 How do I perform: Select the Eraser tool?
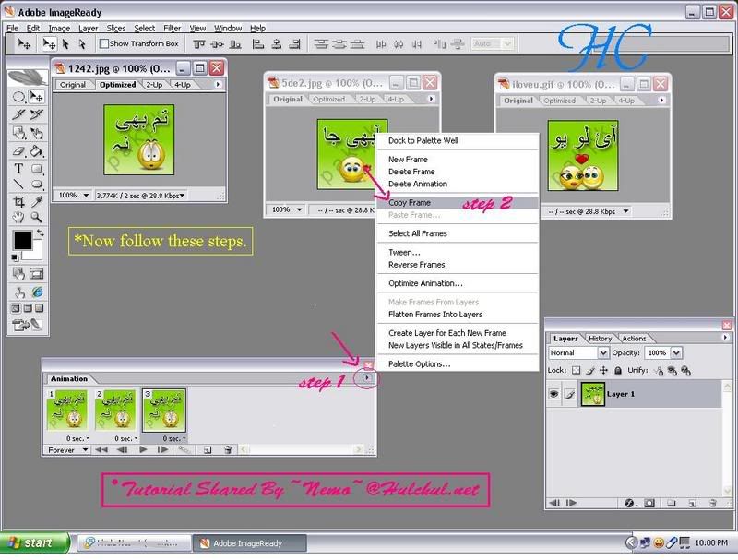tap(18, 151)
